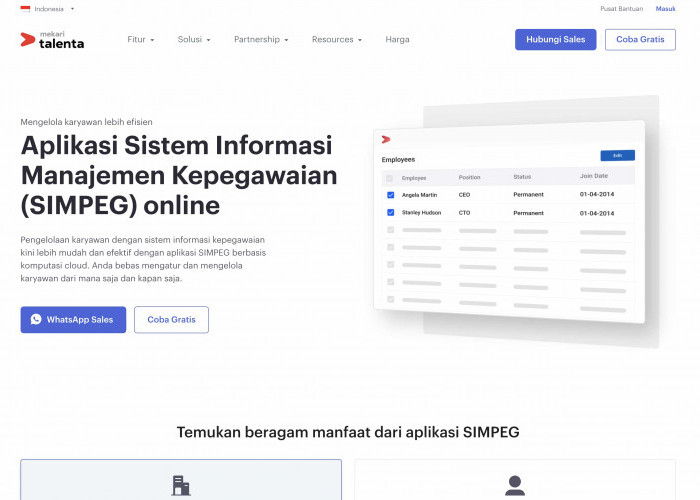Open the Pusat Bantuan link
This screenshot has width=700, height=500.
621,8
